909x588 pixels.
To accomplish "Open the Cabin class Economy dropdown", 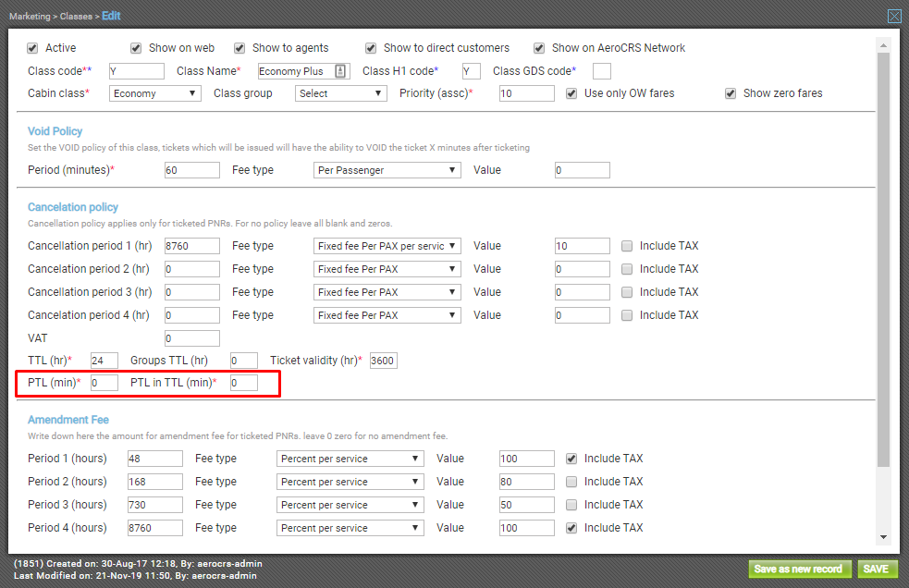I will [154, 93].
